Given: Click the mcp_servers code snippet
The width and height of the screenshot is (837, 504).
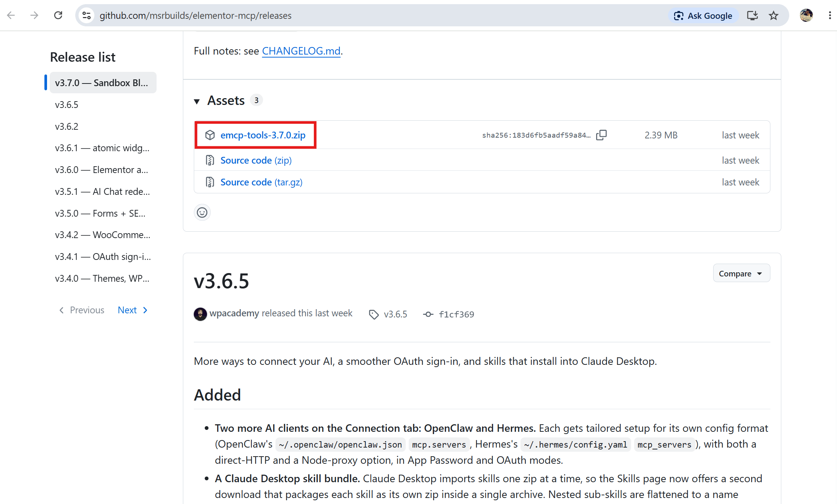Looking at the screenshot, I should point(664,445).
